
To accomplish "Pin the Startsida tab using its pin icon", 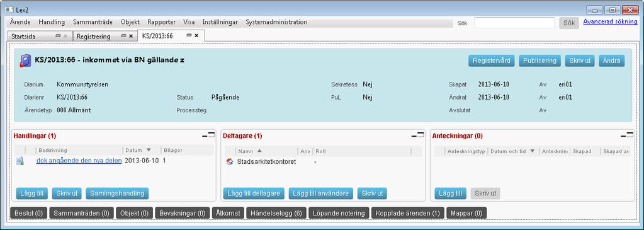I will 59,36.
